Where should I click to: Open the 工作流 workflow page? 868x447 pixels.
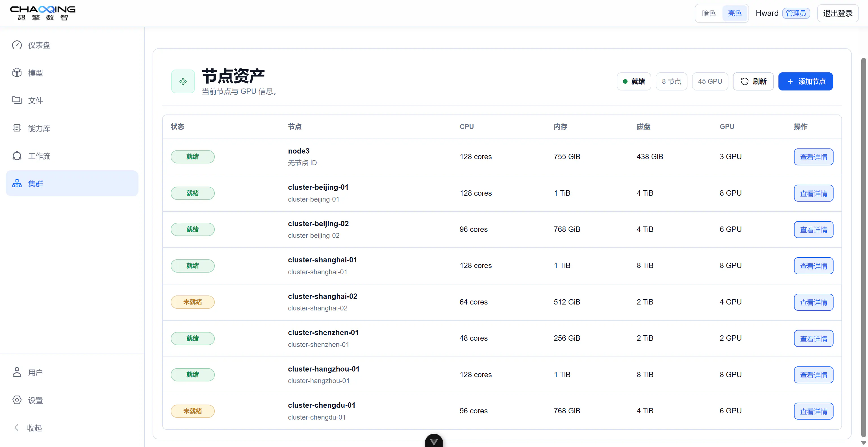72,156
